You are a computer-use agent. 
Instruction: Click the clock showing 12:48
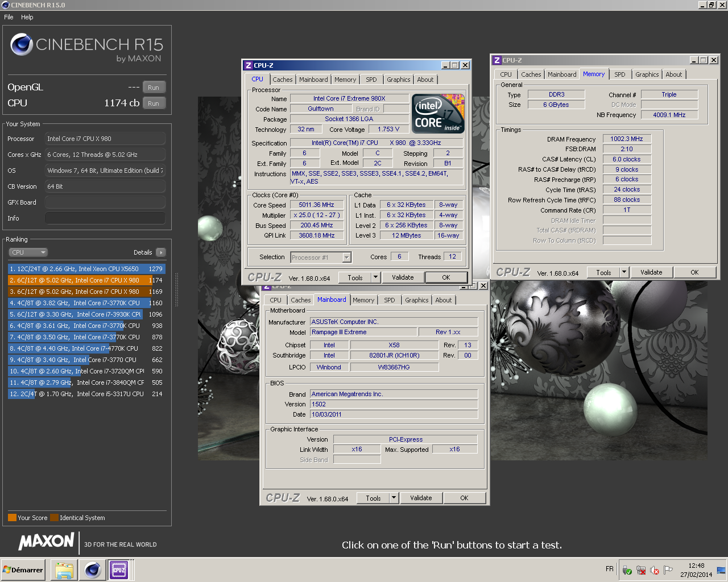click(x=696, y=566)
